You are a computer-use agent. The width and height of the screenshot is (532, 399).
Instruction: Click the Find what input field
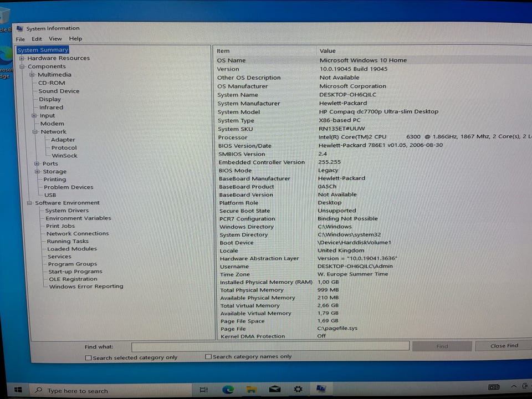(270, 346)
